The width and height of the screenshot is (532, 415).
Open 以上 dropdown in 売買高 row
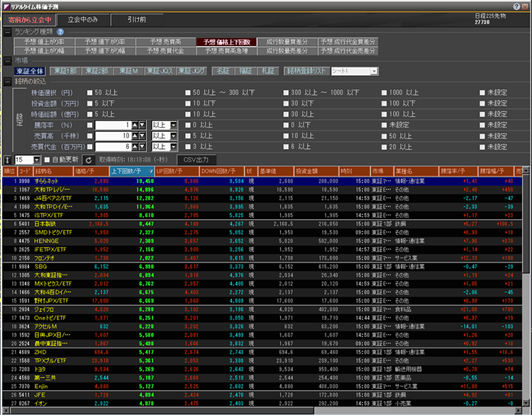point(173,135)
